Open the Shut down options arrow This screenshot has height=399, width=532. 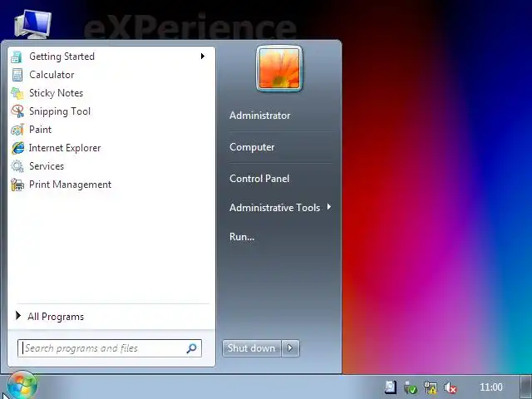coord(290,348)
